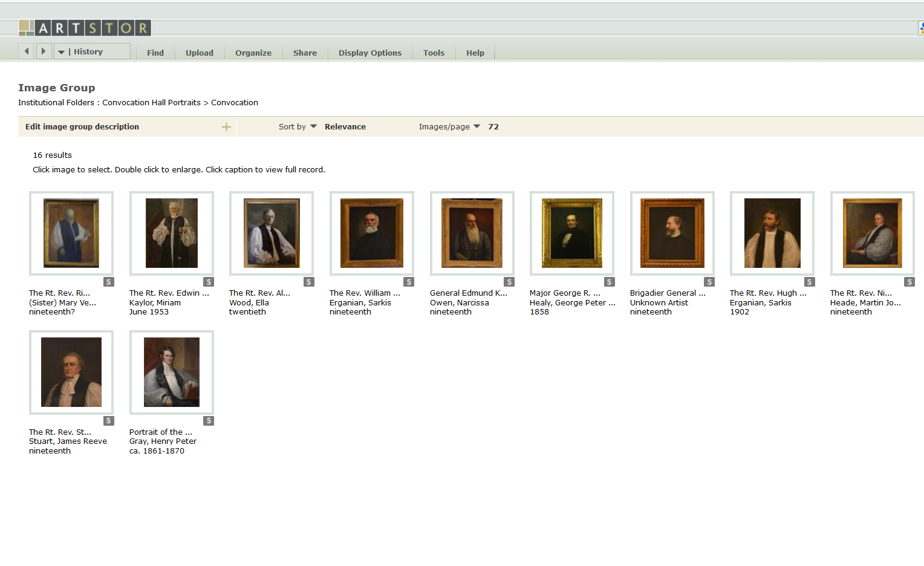Select General Edmund K. portrait thumbnail
The width and height of the screenshot is (924, 566).
click(472, 233)
